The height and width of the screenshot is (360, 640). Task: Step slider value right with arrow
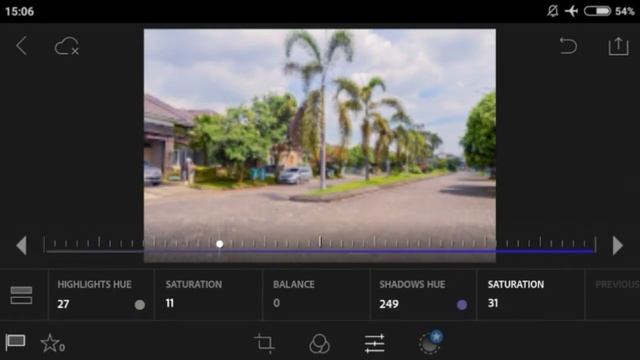point(618,246)
